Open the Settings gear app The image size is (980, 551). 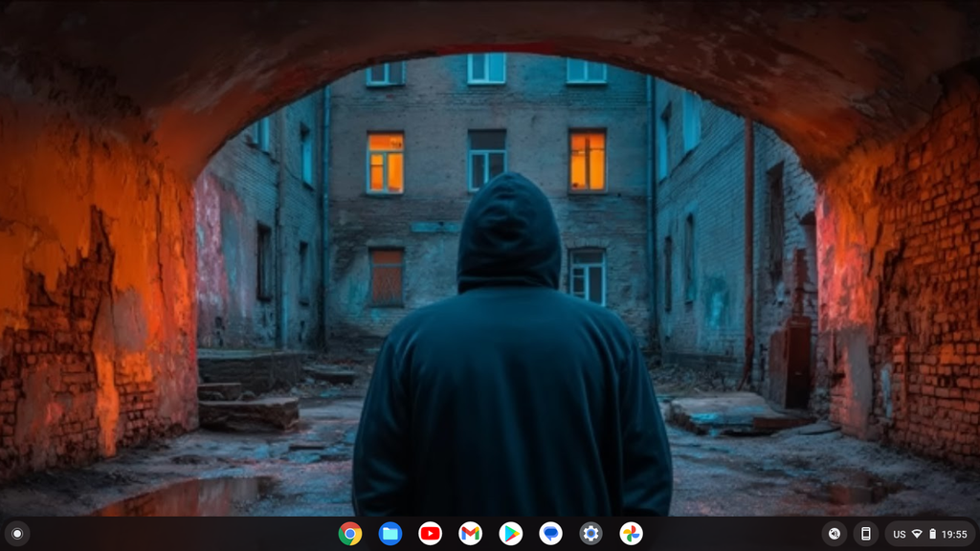click(590, 534)
